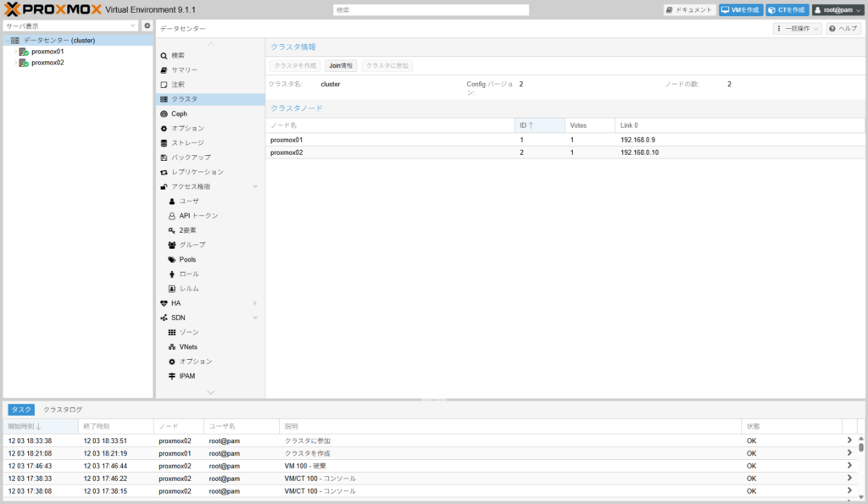Click the top search field

[x=431, y=10]
